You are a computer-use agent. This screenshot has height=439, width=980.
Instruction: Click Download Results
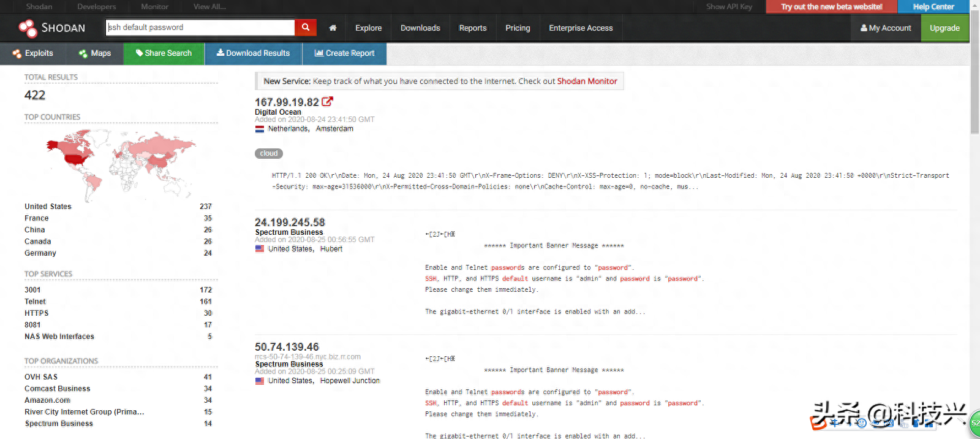(x=253, y=53)
